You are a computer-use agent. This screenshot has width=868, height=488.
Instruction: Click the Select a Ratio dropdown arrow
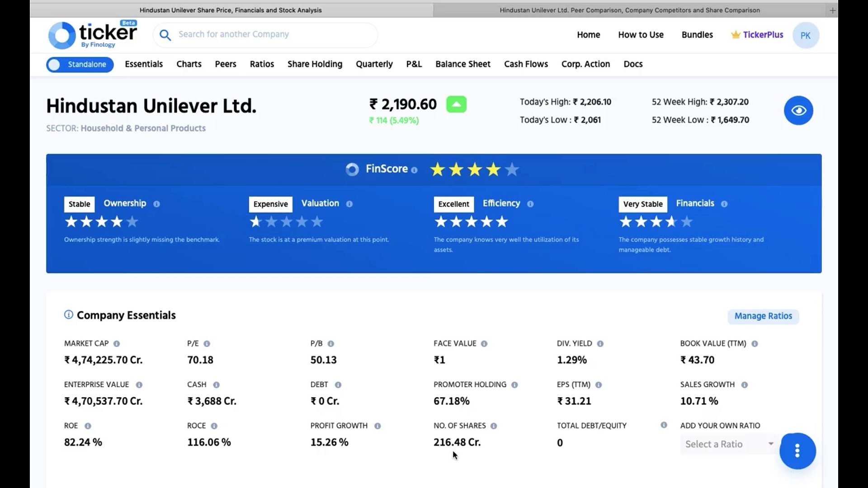point(771,444)
